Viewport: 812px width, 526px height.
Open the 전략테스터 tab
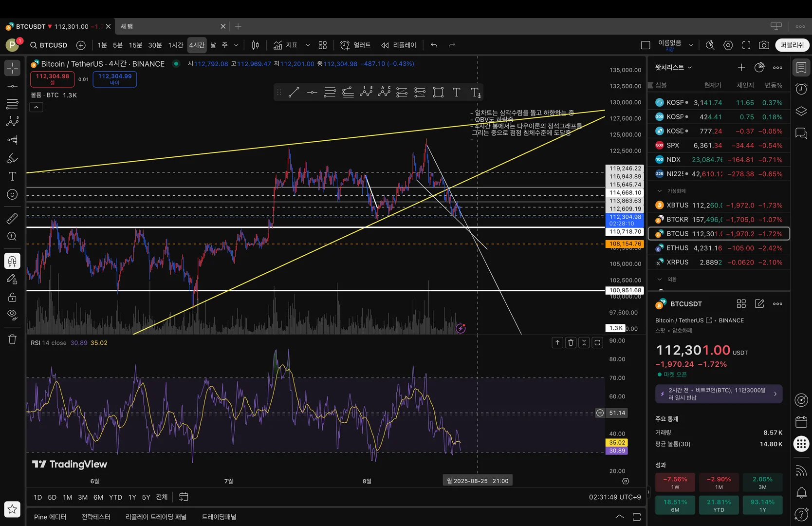coord(96,517)
